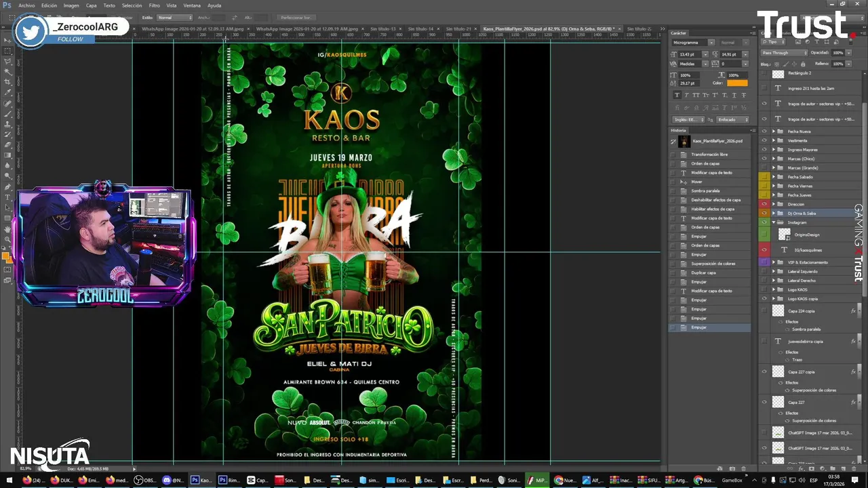Select the Pen tool

point(7,186)
